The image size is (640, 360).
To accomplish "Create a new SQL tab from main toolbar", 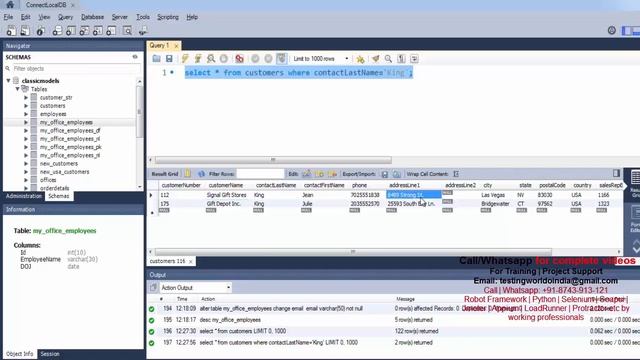I will click(x=11, y=31).
